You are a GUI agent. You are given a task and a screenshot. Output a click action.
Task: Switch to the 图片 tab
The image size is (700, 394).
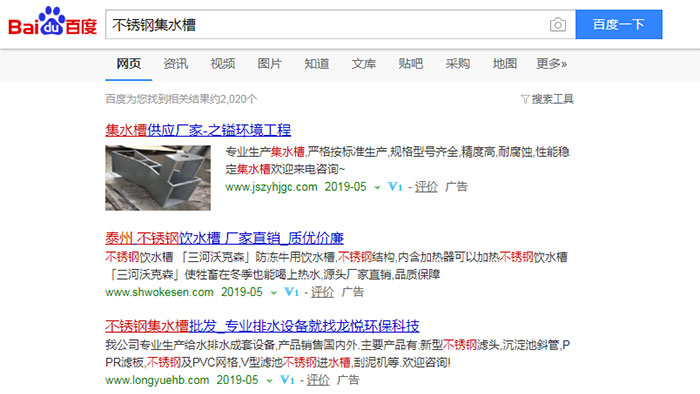tap(270, 64)
